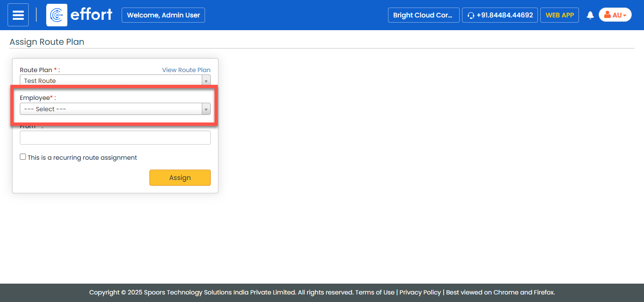Open the AU user account menu

point(615,15)
